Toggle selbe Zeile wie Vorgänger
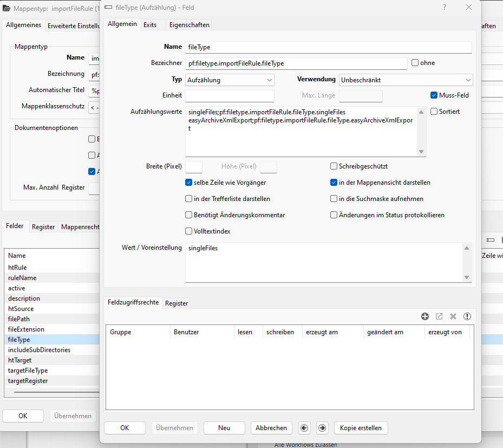Viewport: 503px width, 448px height. [188, 182]
